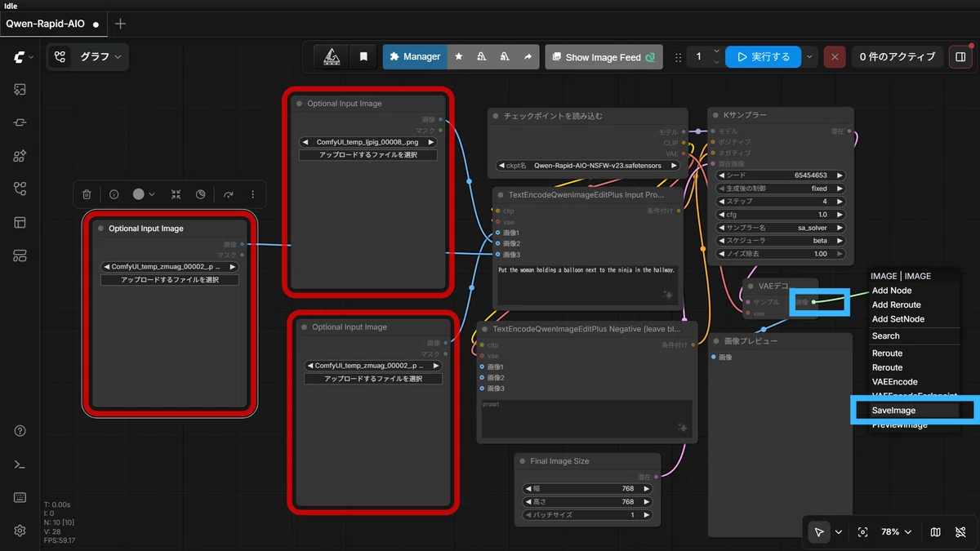Choose Add Reroute from the context menu
Screen dimensions: 980x551
coord(896,304)
